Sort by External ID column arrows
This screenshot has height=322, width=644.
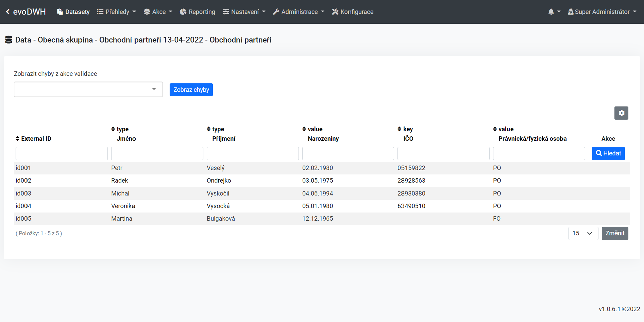coord(18,139)
